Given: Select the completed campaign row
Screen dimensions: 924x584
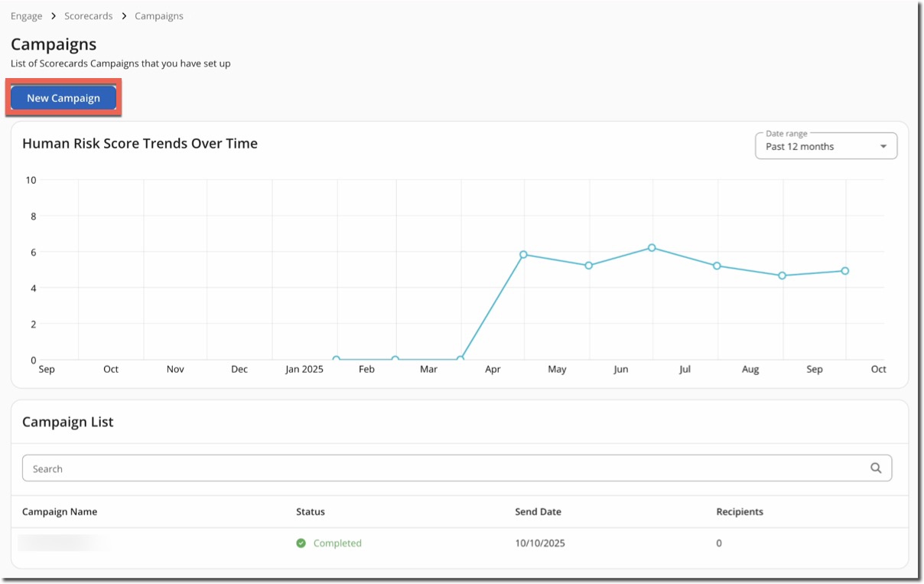Looking at the screenshot, I should (x=459, y=543).
